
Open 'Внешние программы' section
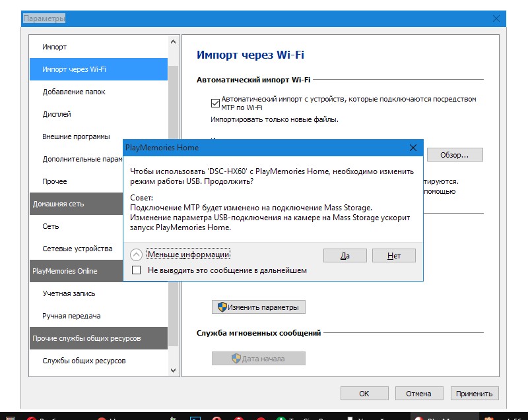click(x=76, y=136)
